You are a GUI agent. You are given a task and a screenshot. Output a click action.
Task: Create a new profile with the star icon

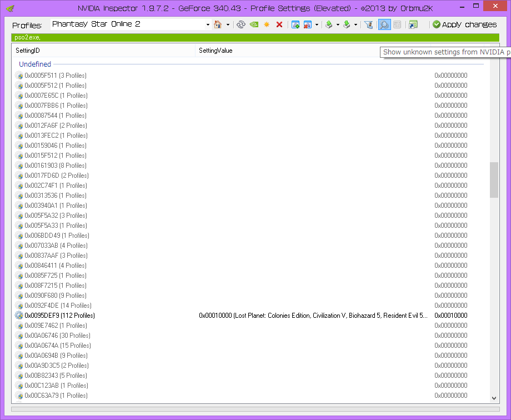click(x=267, y=24)
